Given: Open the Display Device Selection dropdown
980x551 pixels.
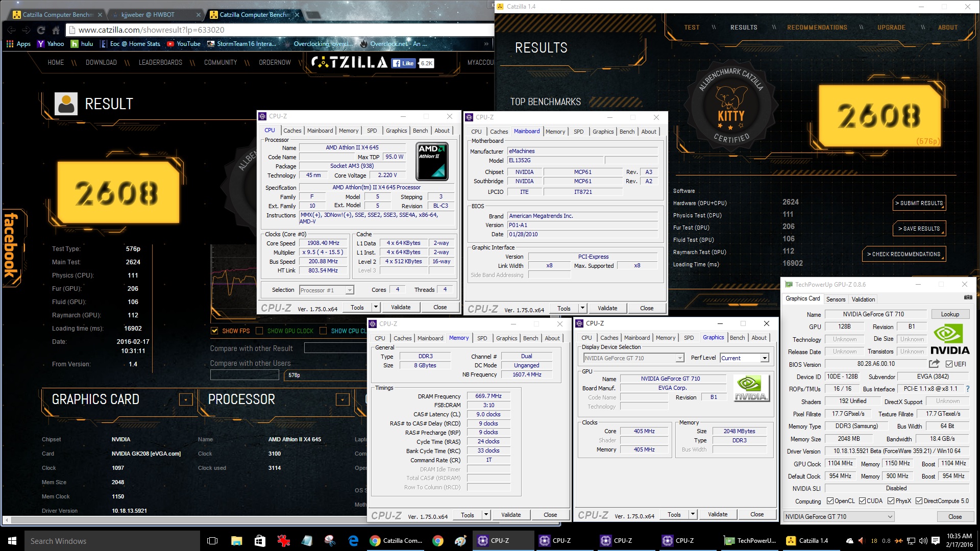Looking at the screenshot, I should (680, 358).
